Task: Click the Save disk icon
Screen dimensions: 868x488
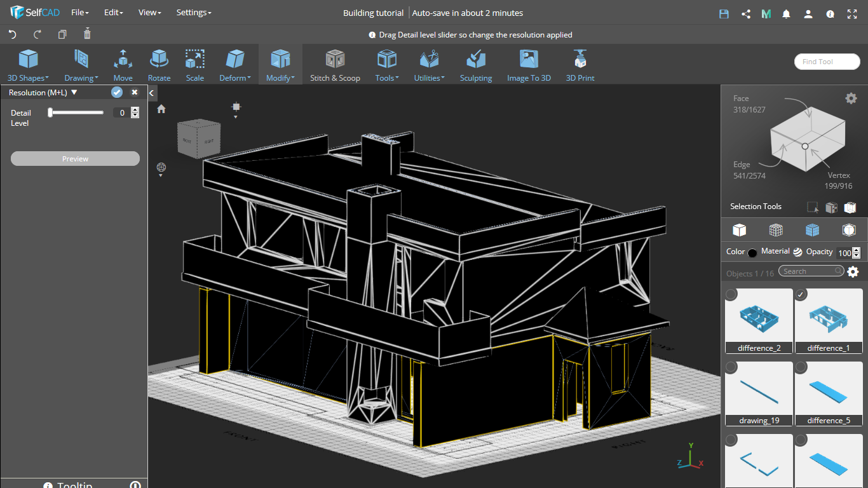Action: point(724,13)
